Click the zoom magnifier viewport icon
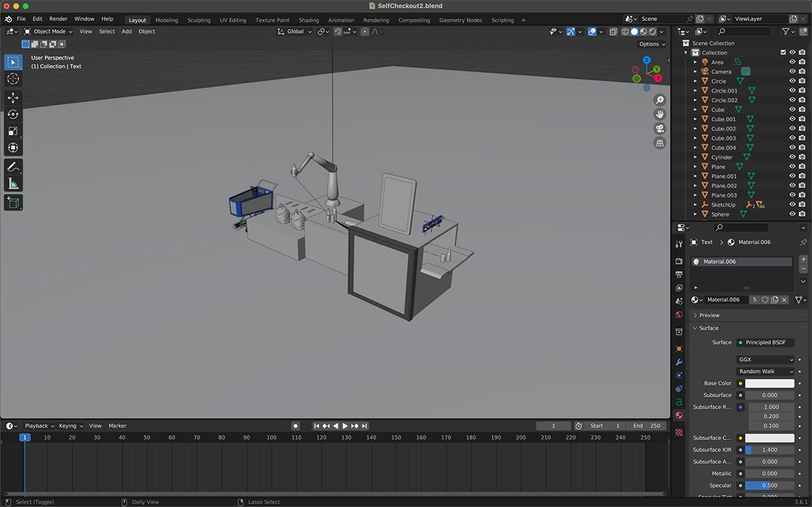 tap(660, 100)
